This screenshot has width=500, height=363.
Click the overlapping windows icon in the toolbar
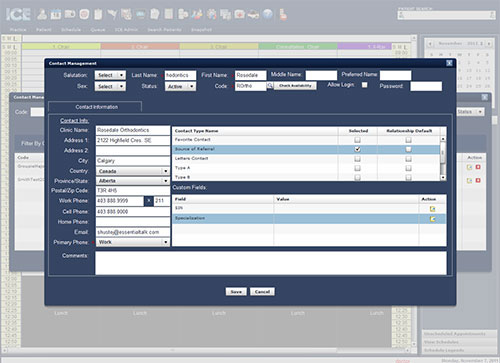click(x=225, y=15)
